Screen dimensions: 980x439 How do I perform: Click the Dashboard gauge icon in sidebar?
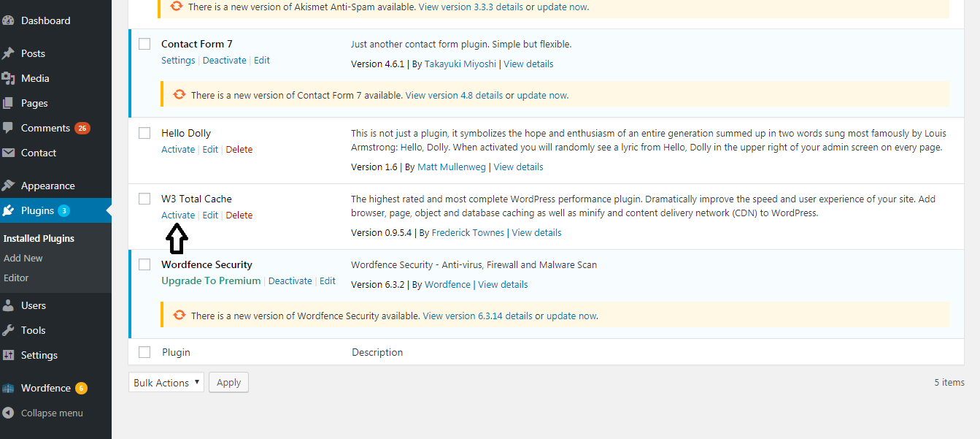pos(8,20)
